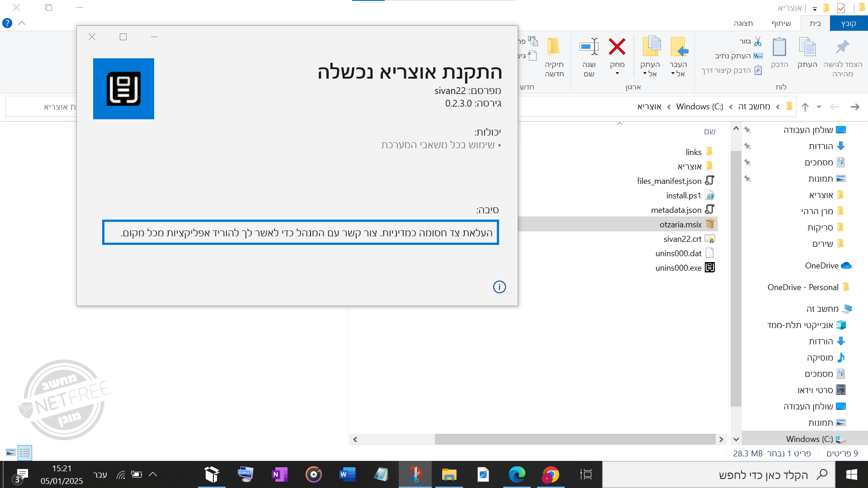Click navigation pane scroll down arrow
Viewport: 868px width, 488px height.
pos(736,439)
